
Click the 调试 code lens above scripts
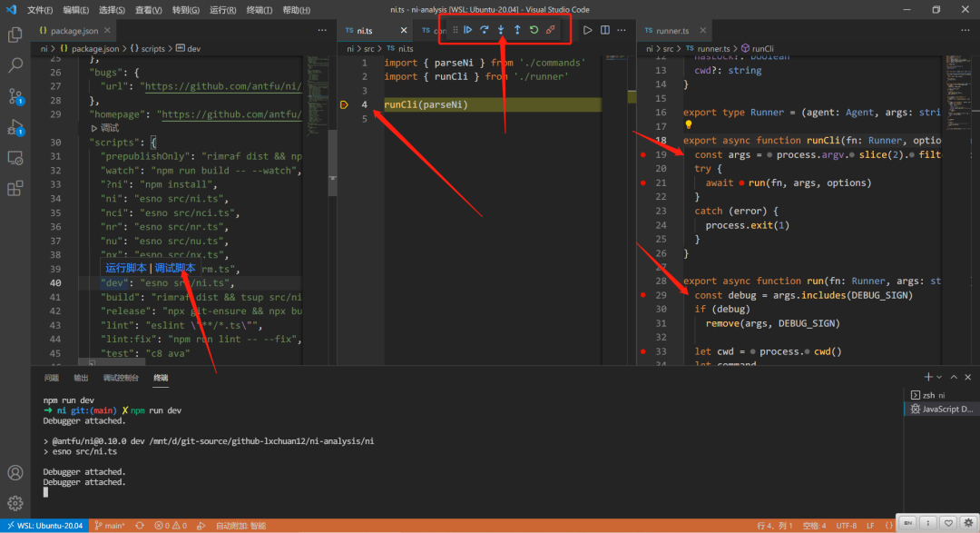click(105, 128)
